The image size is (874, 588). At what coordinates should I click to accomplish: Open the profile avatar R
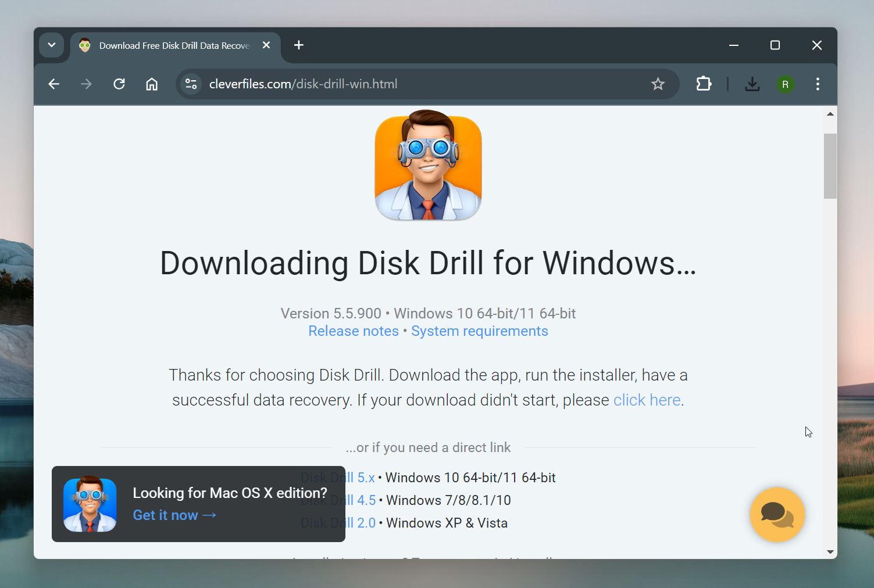[x=785, y=84]
